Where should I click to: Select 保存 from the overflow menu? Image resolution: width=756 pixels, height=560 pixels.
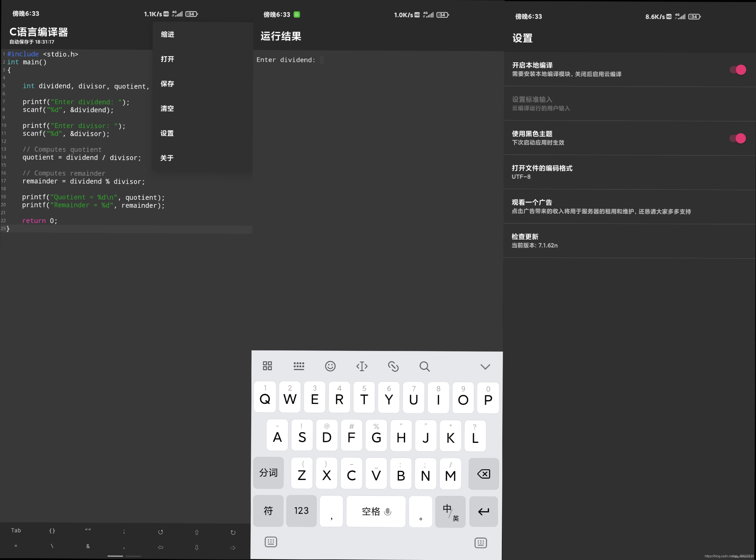[167, 84]
